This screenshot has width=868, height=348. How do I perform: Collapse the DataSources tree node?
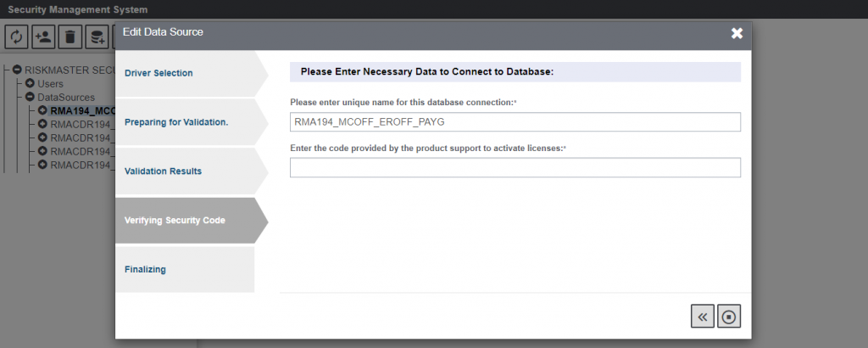click(x=30, y=98)
